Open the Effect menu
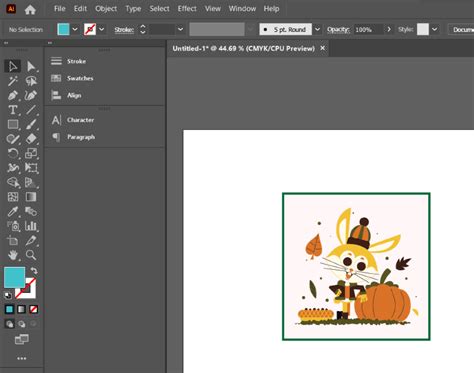The width and height of the screenshot is (474, 373). pyautogui.click(x=187, y=9)
